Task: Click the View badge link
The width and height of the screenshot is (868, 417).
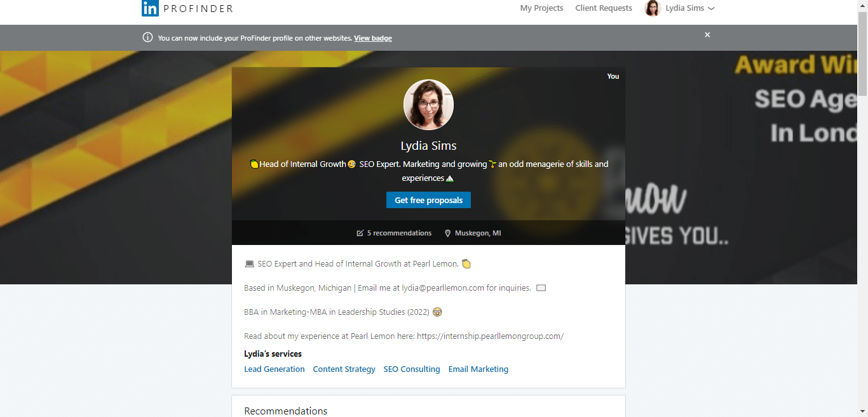Action: (x=373, y=38)
